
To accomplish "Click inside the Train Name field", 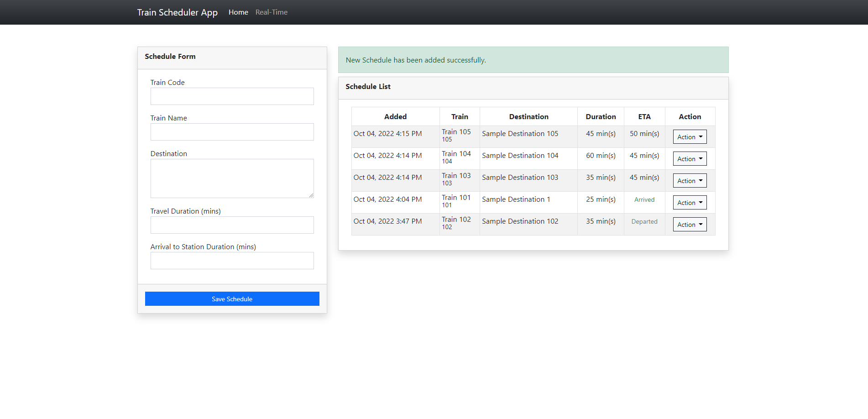I will 232,132.
